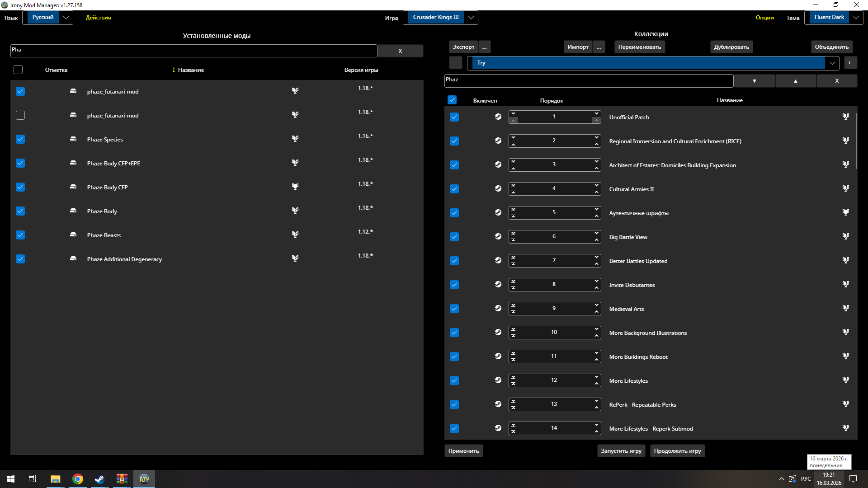Click the achievement icon for Phaze Species

click(295, 139)
